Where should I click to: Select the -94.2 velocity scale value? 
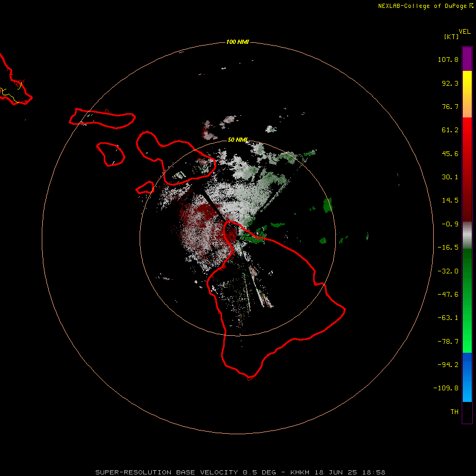448,364
